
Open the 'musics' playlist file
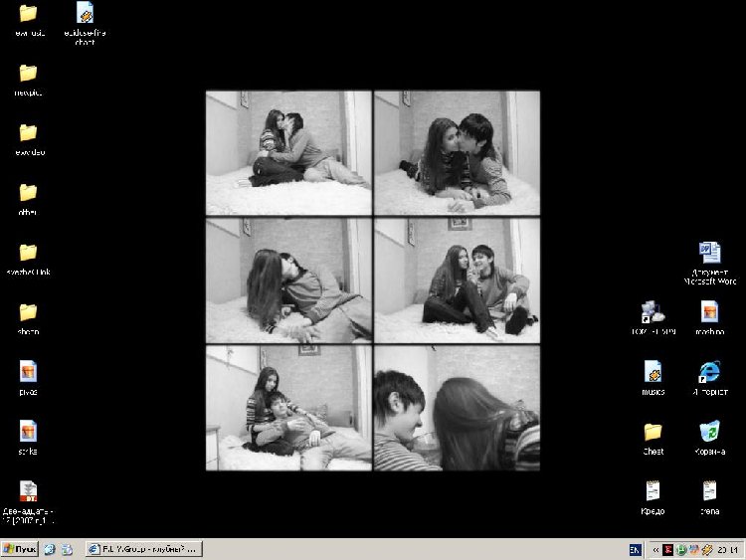653,372
